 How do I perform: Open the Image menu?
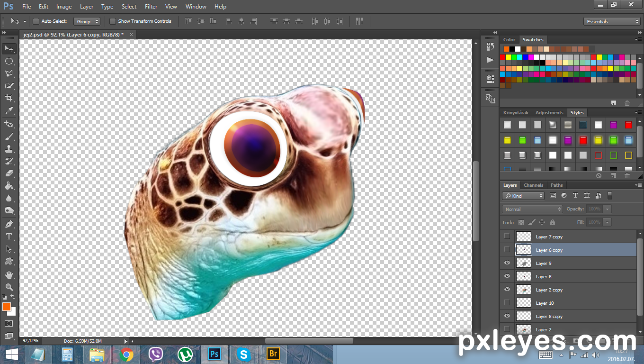(64, 7)
